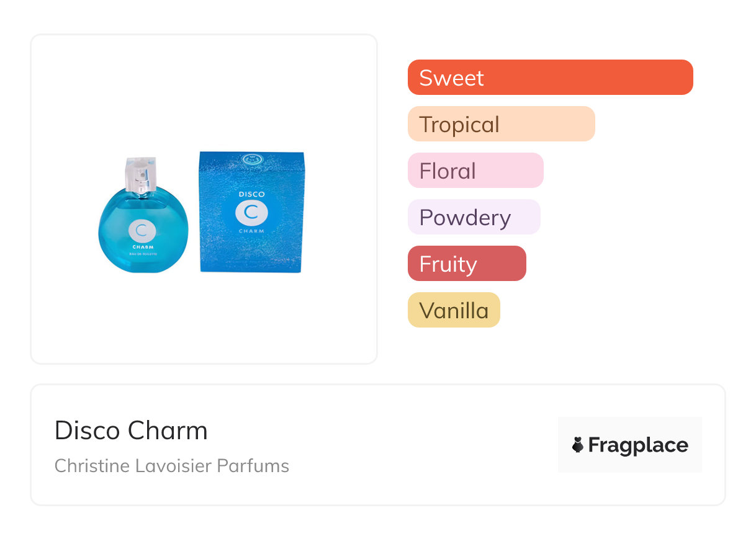Click the C circle logo on the blue box
This screenshot has height=536, width=756.
pos(251,212)
